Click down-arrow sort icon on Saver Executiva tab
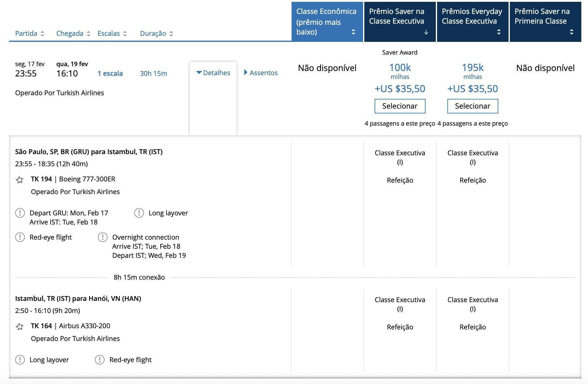The width and height of the screenshot is (588, 384). [426, 32]
